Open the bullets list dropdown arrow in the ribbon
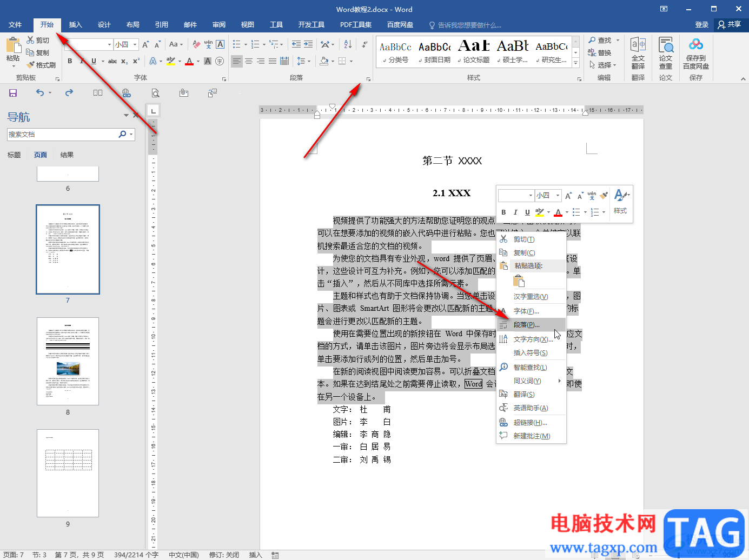Image resolution: width=749 pixels, height=560 pixels. [246, 45]
